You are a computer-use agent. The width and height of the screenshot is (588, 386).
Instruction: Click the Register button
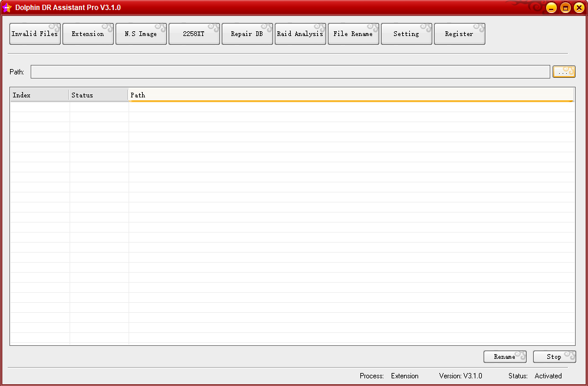tap(459, 34)
